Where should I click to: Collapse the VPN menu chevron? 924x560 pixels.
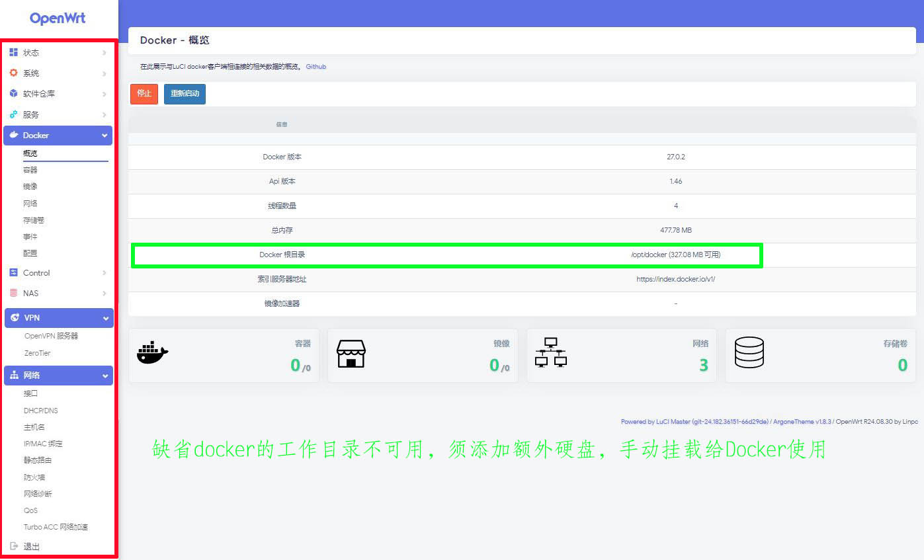(106, 318)
